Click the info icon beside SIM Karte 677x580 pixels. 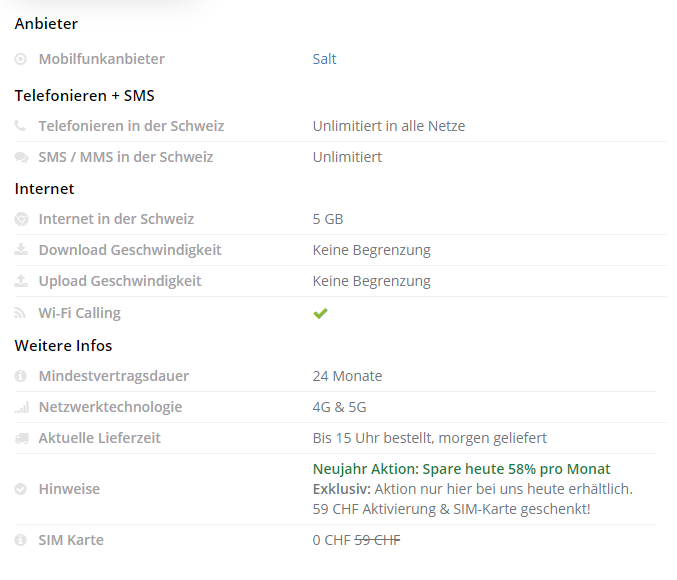(21, 540)
